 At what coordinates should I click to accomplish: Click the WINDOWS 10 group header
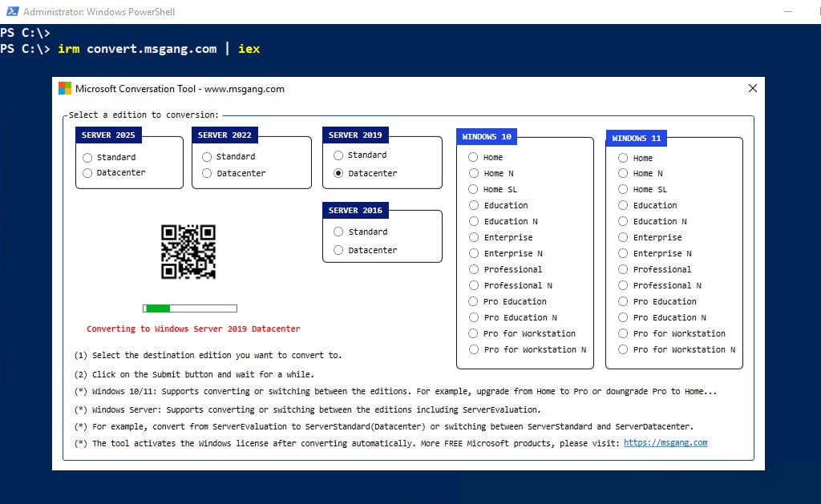click(x=487, y=136)
